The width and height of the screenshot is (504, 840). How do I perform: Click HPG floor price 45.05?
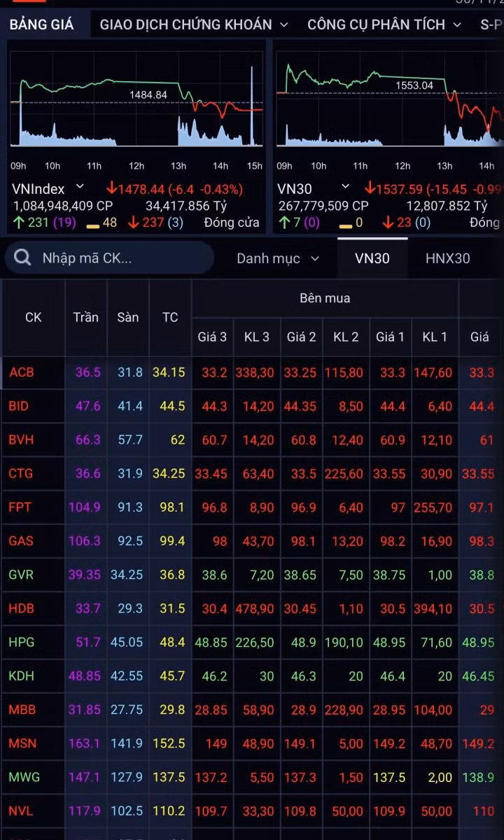coord(126,642)
